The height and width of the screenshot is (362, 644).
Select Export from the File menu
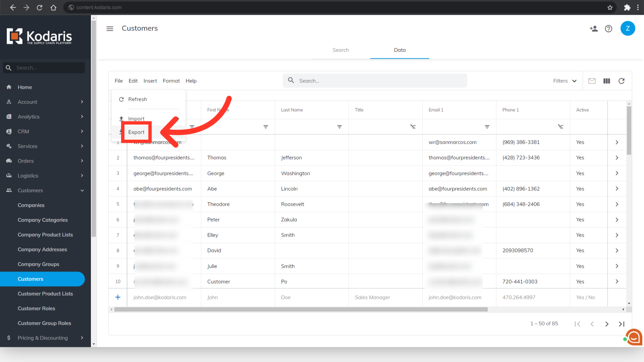[136, 132]
